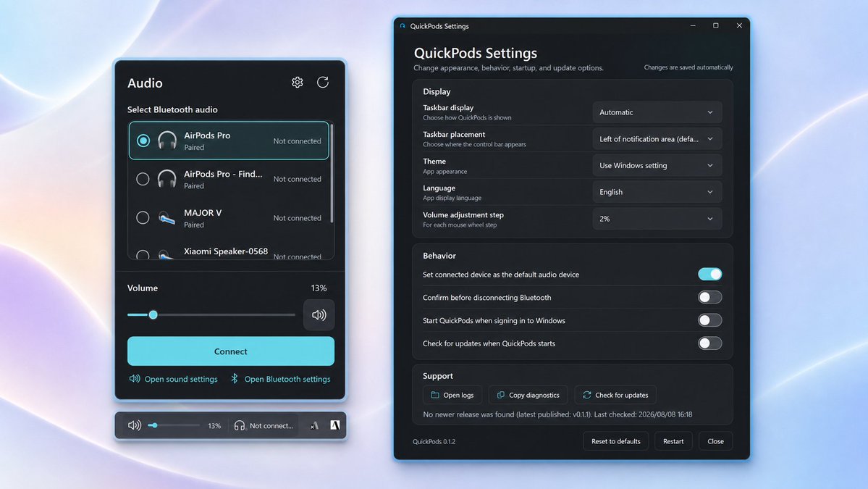This screenshot has height=489, width=868.
Task: Click the AirPods Pro - Find... headphones icon
Action: pyautogui.click(x=167, y=179)
